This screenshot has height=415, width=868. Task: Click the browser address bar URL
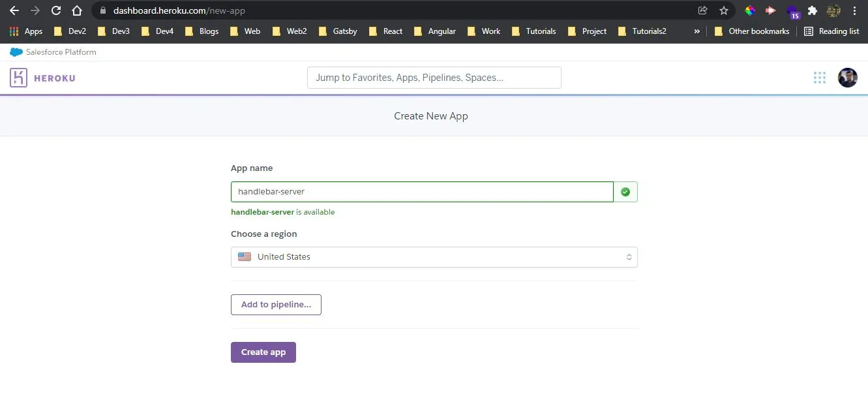tap(179, 10)
